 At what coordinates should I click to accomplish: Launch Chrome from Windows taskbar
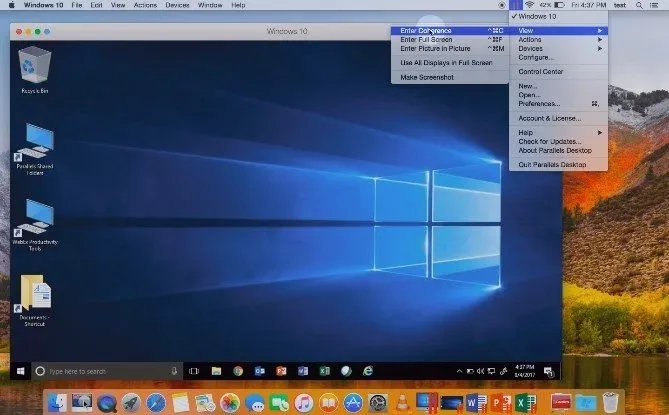pos(238,371)
